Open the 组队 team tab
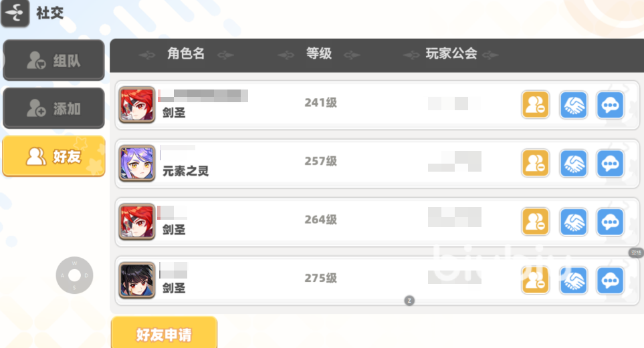644x348 pixels. point(53,61)
